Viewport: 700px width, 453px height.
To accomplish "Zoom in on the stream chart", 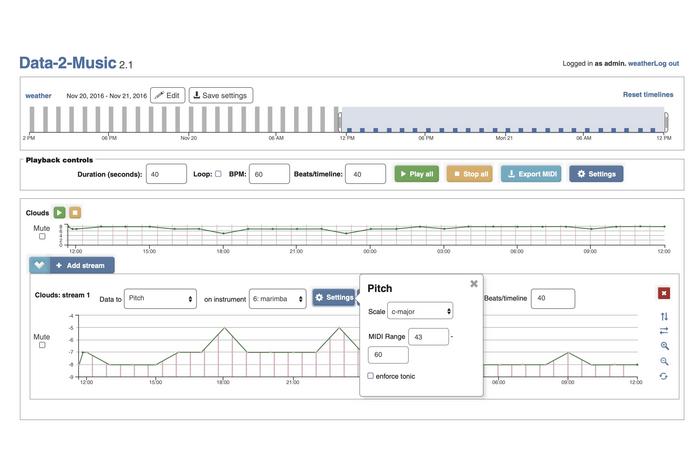I will point(664,346).
